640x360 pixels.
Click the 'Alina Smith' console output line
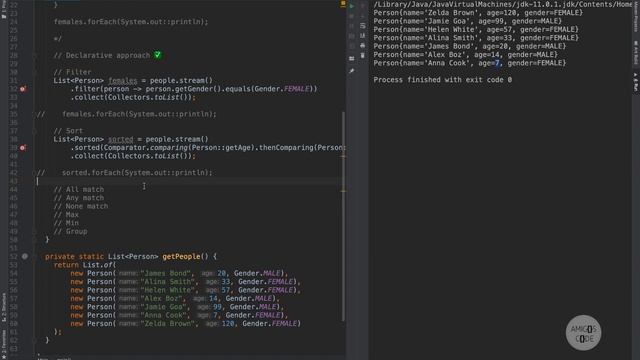[x=476, y=38]
